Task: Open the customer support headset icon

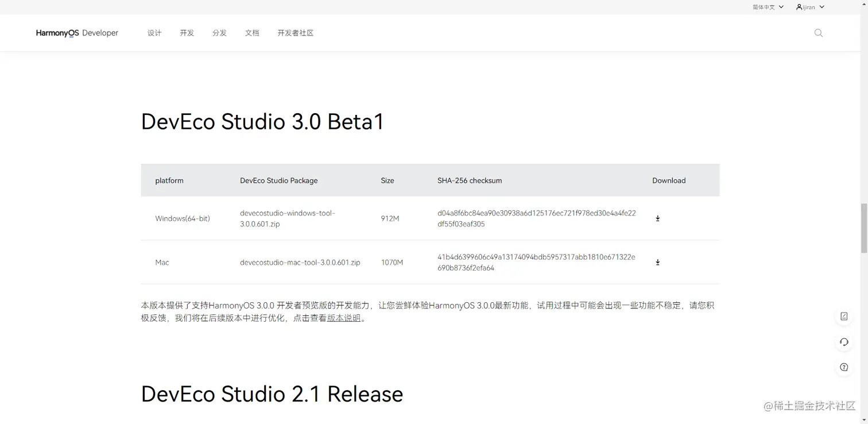Action: click(844, 342)
